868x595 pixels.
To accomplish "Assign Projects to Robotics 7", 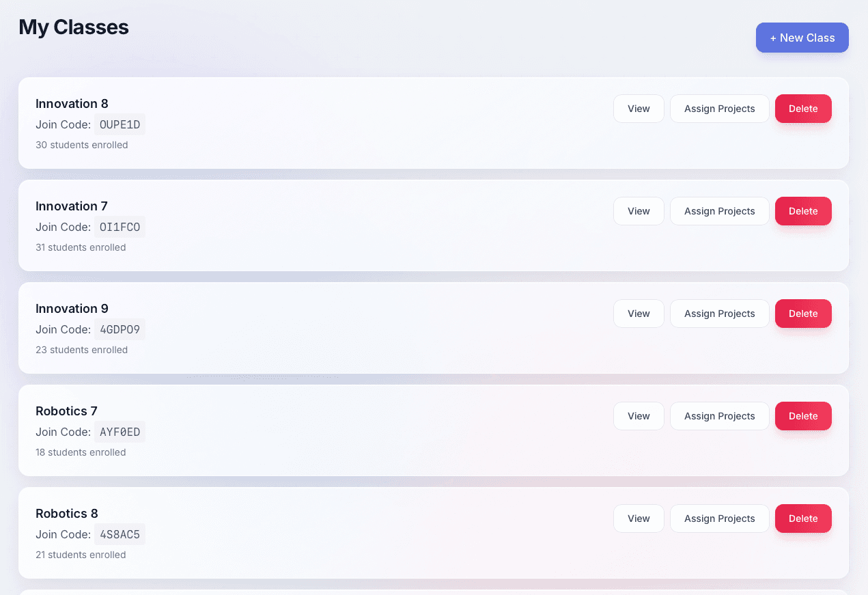I will (x=719, y=415).
